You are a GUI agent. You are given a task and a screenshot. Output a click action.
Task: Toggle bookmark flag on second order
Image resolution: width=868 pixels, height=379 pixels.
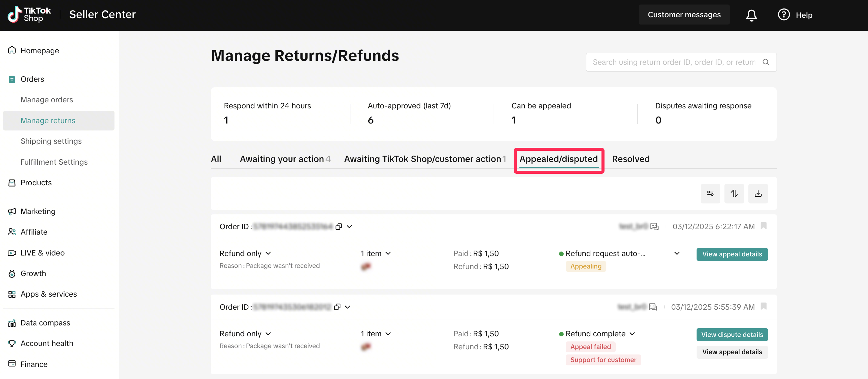pyautogui.click(x=764, y=306)
